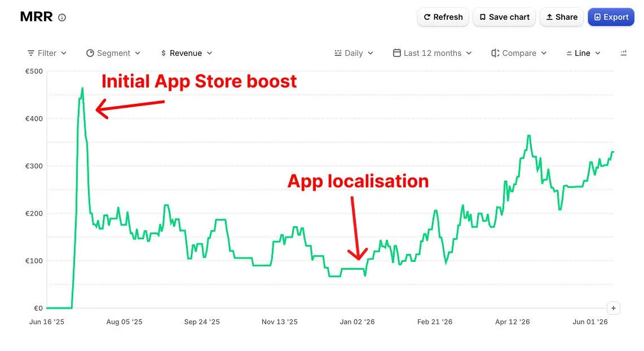The width and height of the screenshot is (644, 351).
Task: Open the Revenue metric dropdown
Action: [187, 53]
